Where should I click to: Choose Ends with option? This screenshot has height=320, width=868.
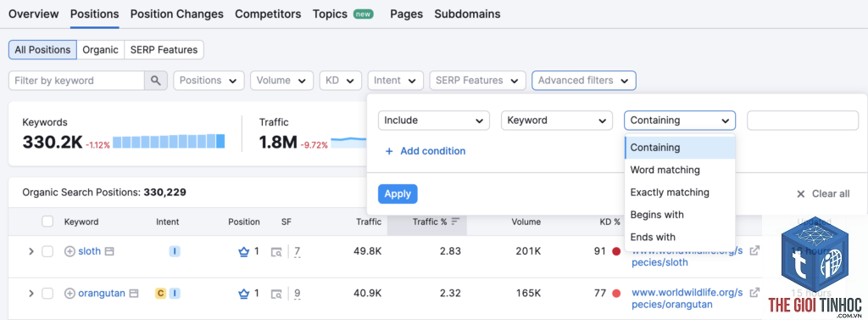pyautogui.click(x=680, y=237)
